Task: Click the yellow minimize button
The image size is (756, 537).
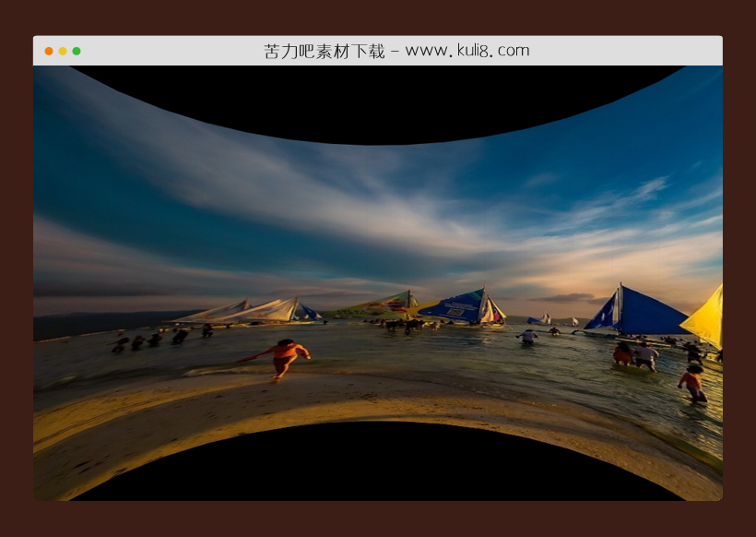Action: click(x=62, y=50)
